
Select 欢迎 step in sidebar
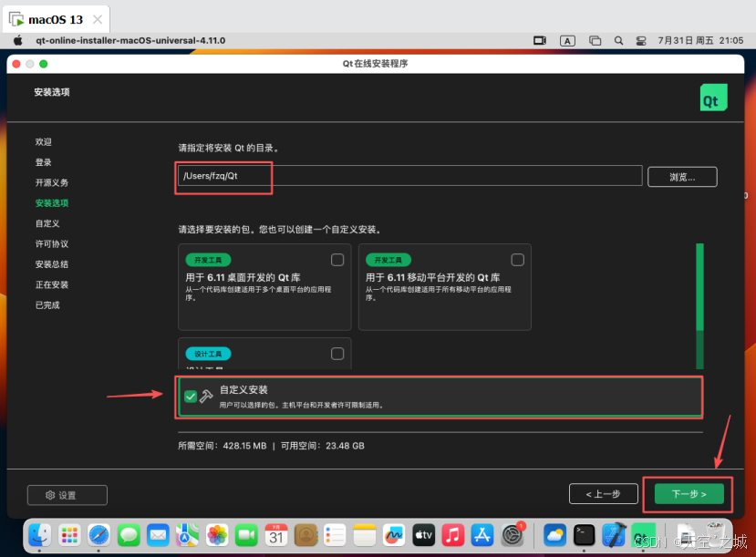coord(44,141)
